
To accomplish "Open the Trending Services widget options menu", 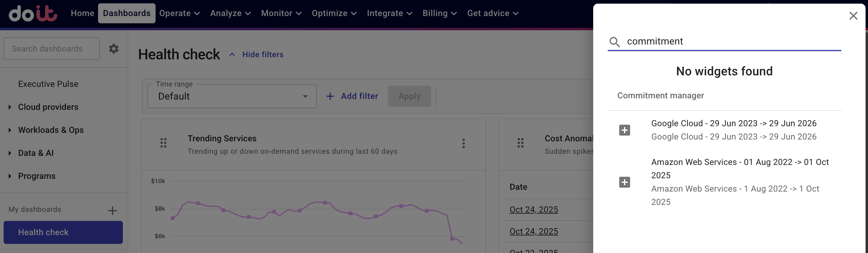I will coord(463,143).
